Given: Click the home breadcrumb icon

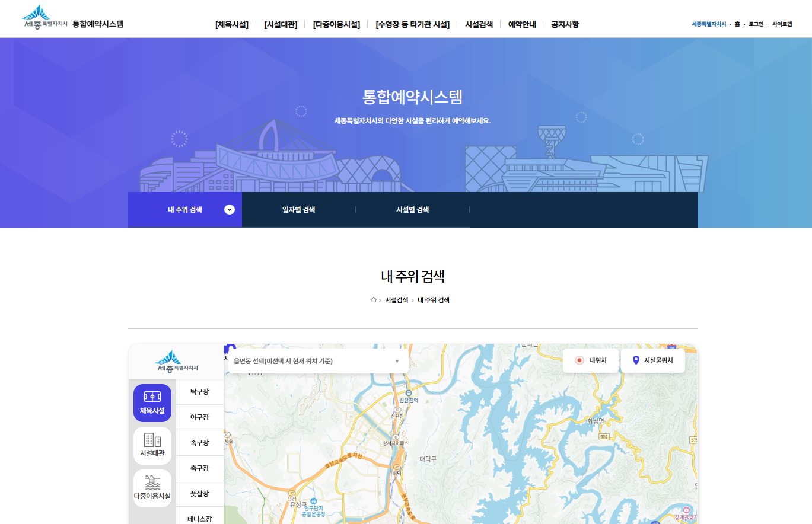Looking at the screenshot, I should [x=372, y=300].
